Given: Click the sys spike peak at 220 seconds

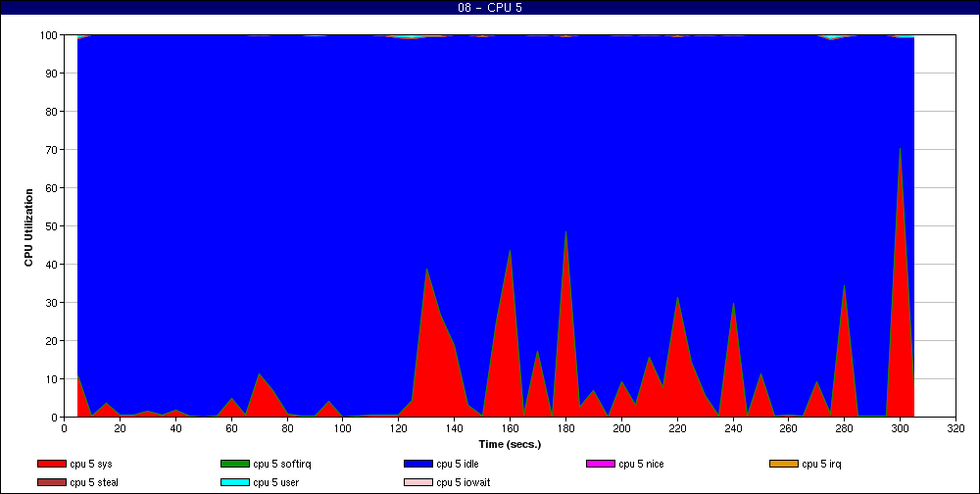Looking at the screenshot, I should tap(677, 298).
